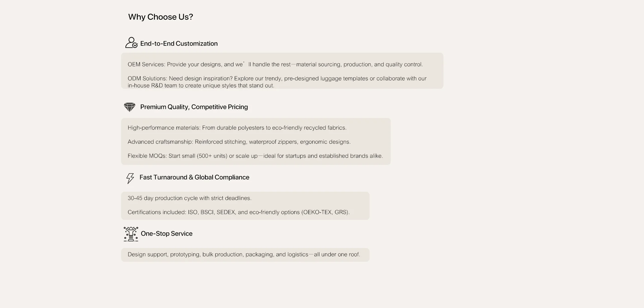644x308 pixels.
Task: Click the One-Stop Service fountain icon
Action: [x=131, y=234]
